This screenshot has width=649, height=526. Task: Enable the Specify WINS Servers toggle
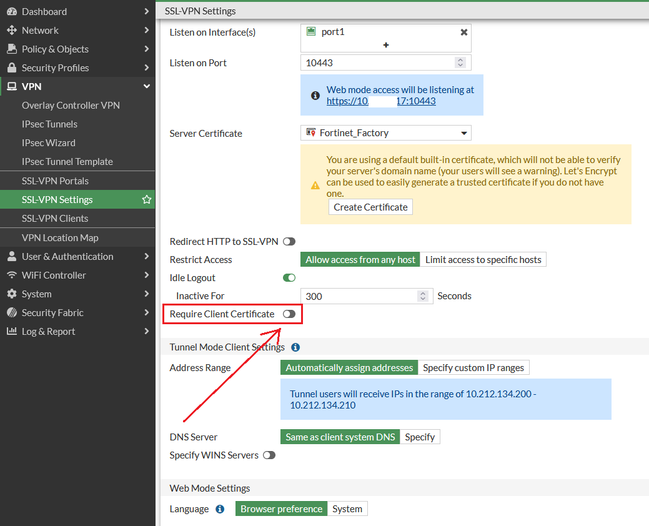(269, 455)
